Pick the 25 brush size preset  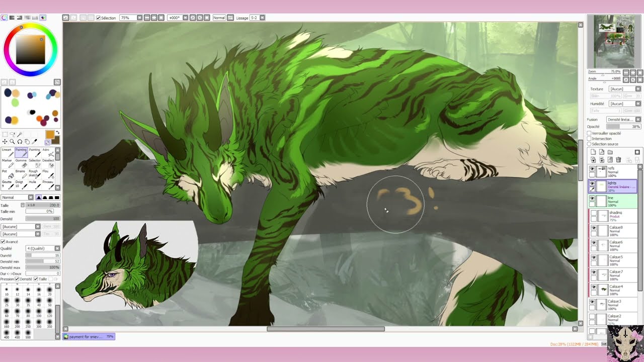click(x=7, y=302)
